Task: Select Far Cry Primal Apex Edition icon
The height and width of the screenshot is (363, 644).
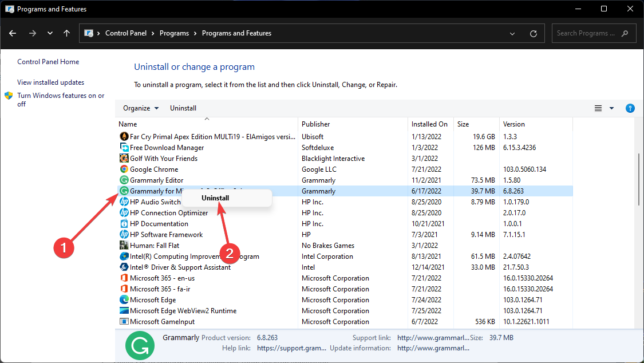Action: (x=124, y=136)
